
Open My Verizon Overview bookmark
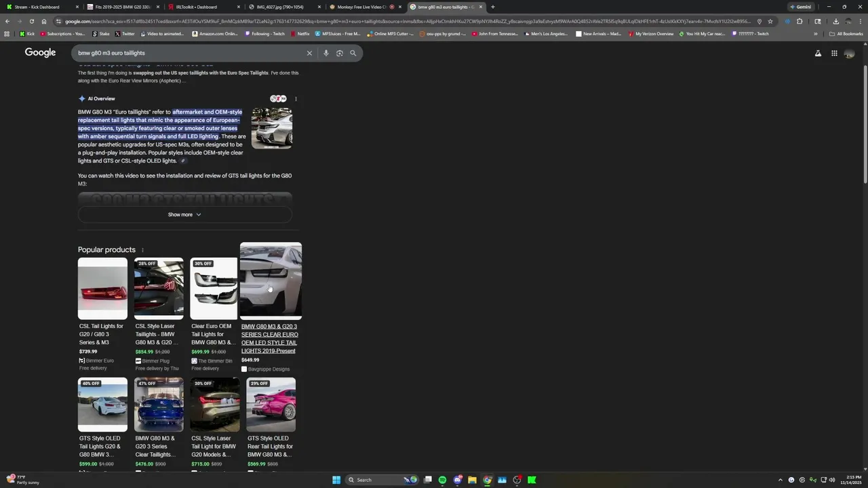click(651, 34)
